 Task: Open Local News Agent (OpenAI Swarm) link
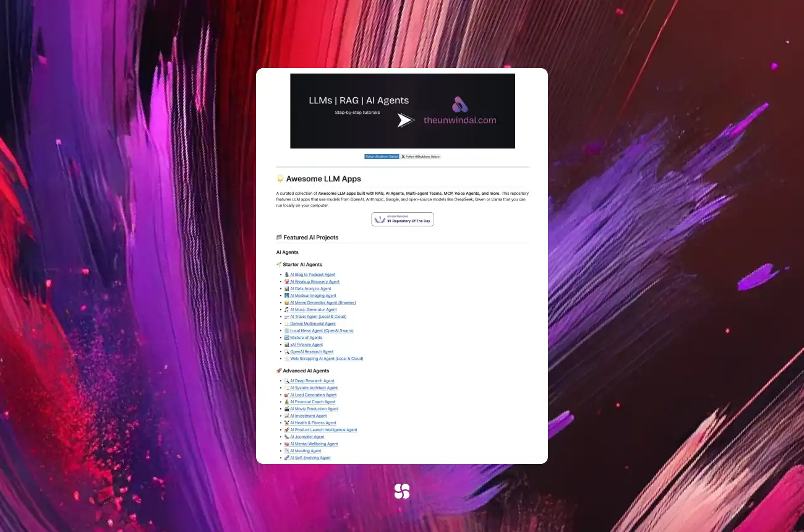pyautogui.click(x=319, y=331)
